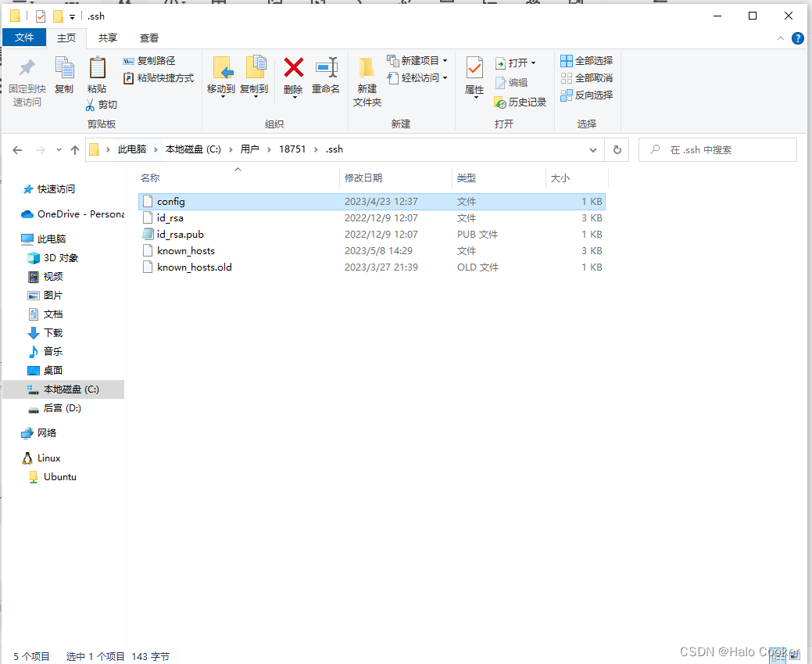This screenshot has height=664, width=812.
Task: Switch to the View ribbon tab
Action: (x=148, y=38)
